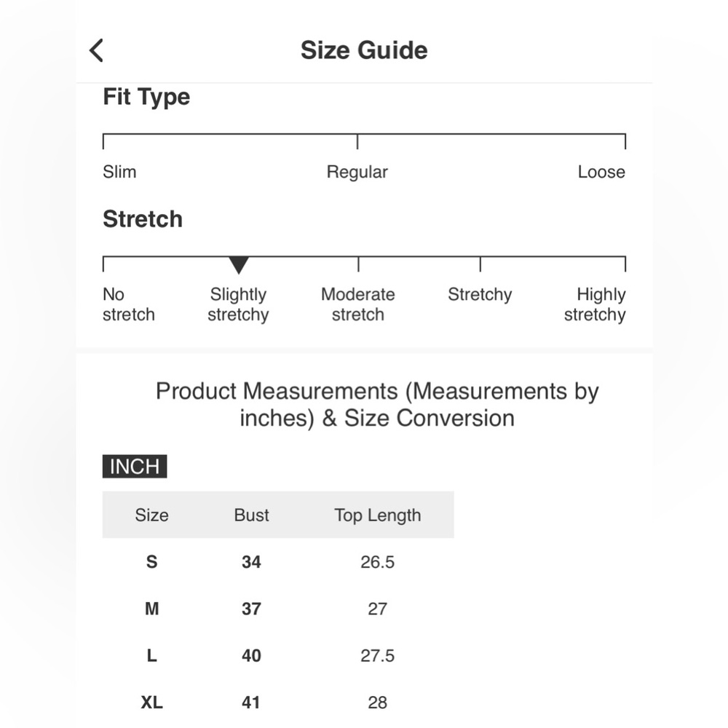Click the Bust column header

click(x=251, y=515)
